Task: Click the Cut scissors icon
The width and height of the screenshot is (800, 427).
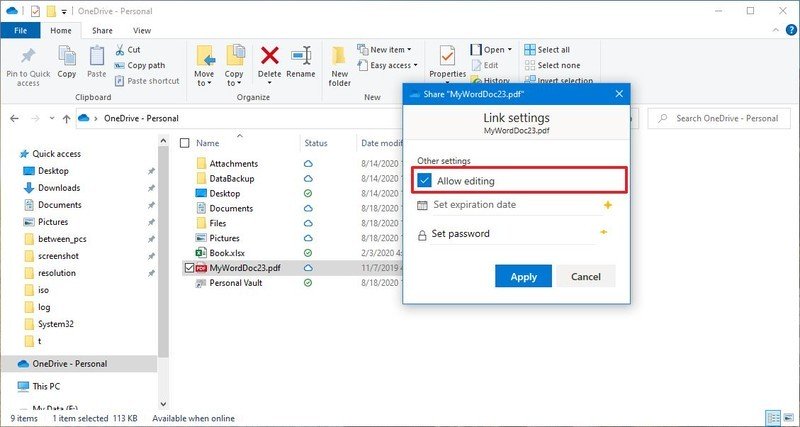Action: point(120,49)
